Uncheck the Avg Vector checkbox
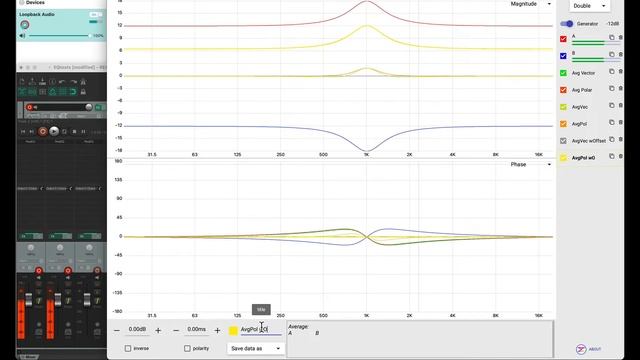Image resolution: width=640 pixels, height=360 pixels. [563, 73]
